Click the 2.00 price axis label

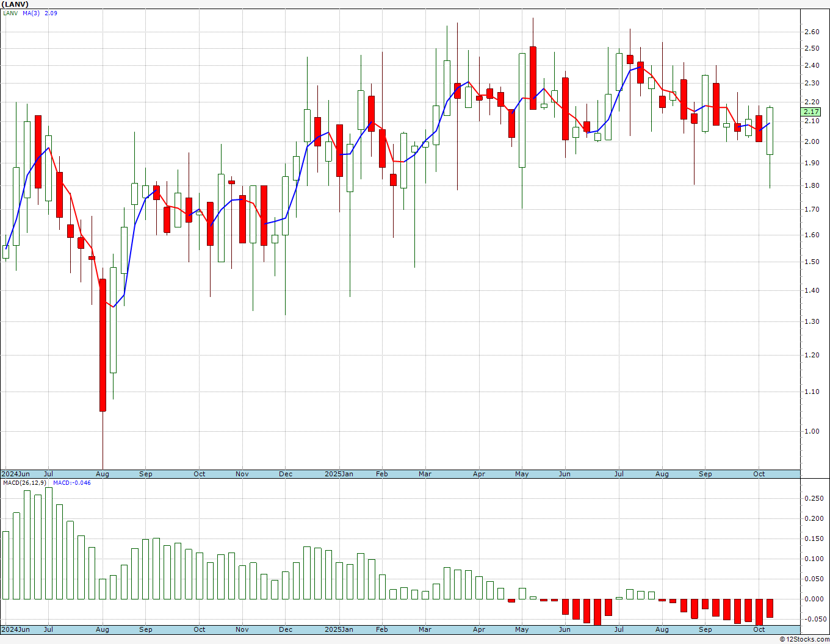click(812, 141)
